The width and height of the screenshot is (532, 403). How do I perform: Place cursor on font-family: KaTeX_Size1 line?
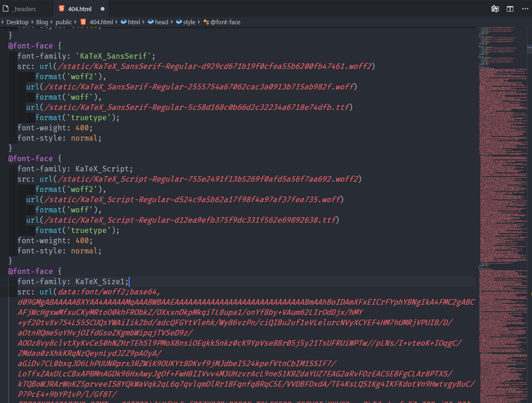click(237, 282)
